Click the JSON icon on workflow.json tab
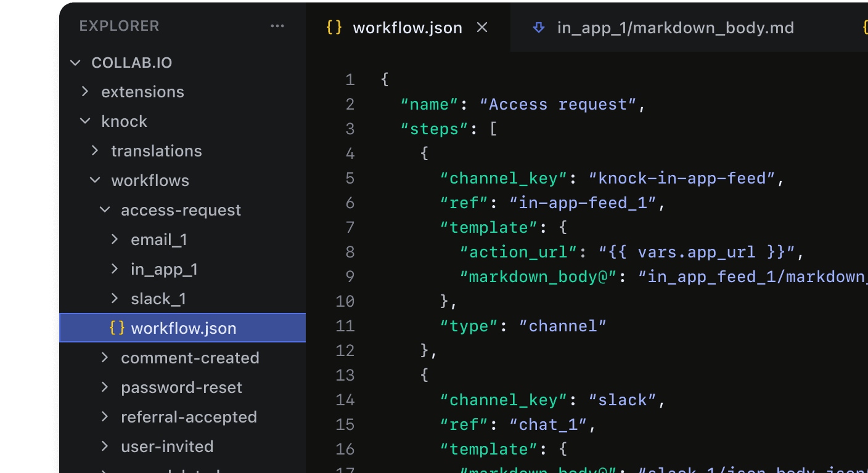868x473 pixels. tap(333, 27)
